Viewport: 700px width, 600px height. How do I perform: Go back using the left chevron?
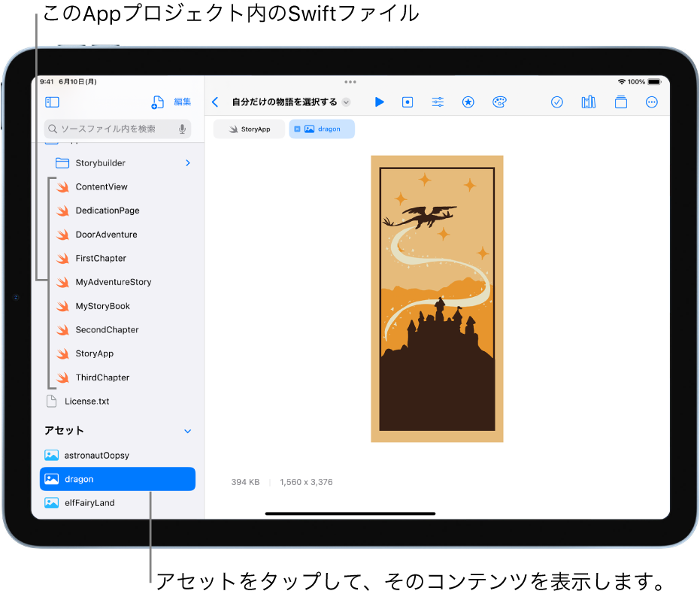(216, 102)
